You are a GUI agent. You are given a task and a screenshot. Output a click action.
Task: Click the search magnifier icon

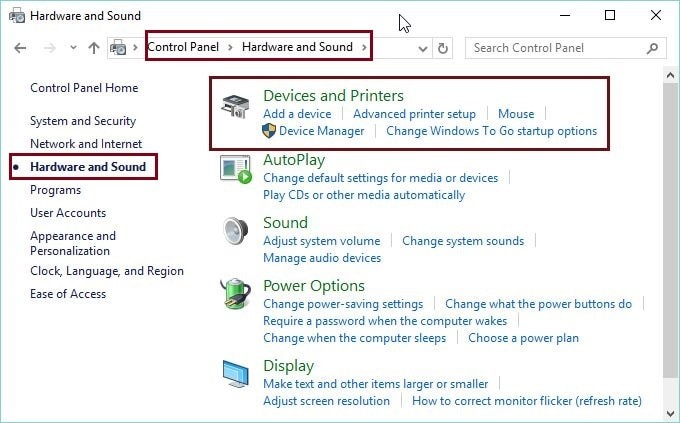[652, 48]
